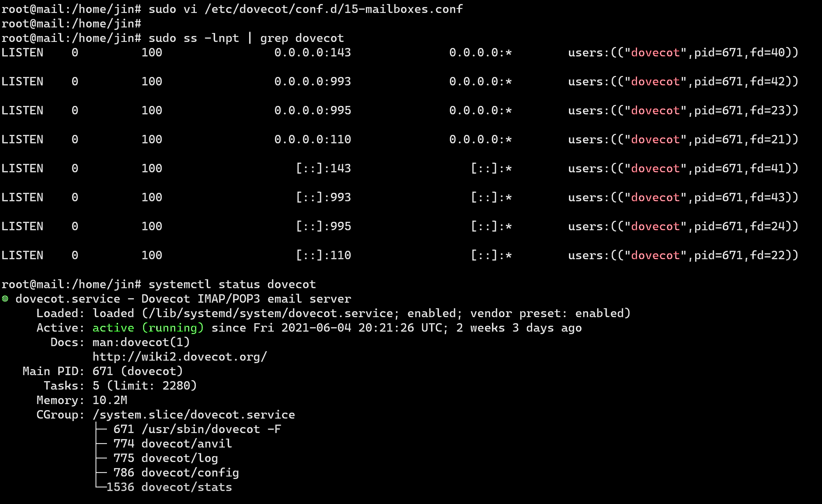The image size is (822, 504).
Task: Click the users entry with fd=42
Action: pyautogui.click(x=683, y=81)
